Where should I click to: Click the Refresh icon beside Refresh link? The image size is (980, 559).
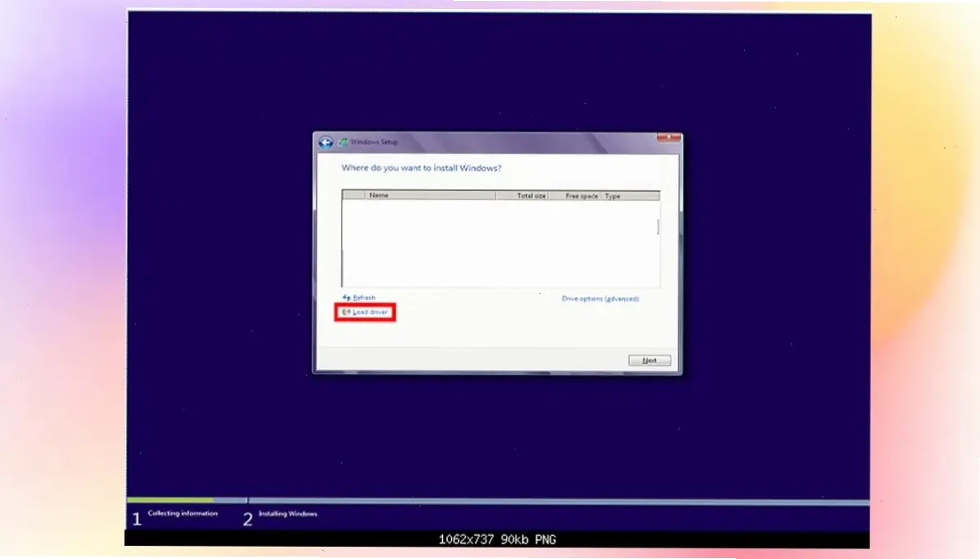(347, 298)
